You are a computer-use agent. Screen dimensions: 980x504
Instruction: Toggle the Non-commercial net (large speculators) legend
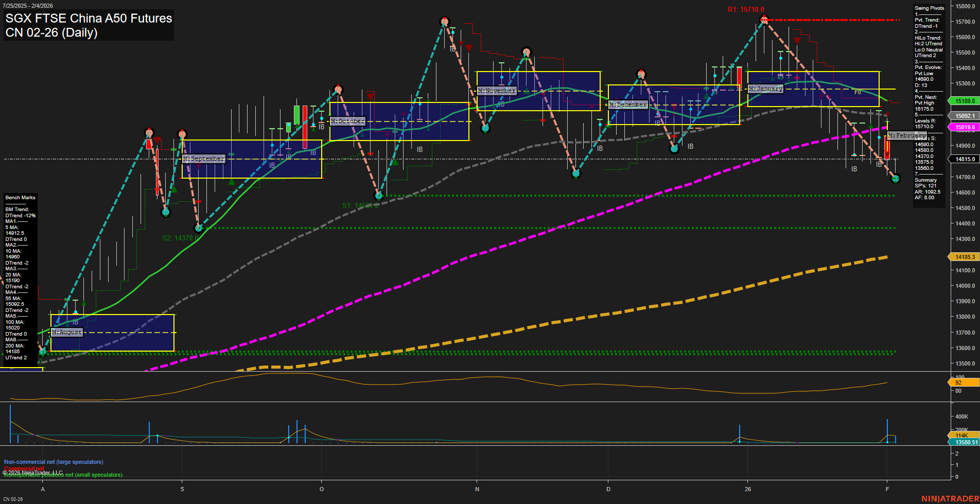click(53, 462)
